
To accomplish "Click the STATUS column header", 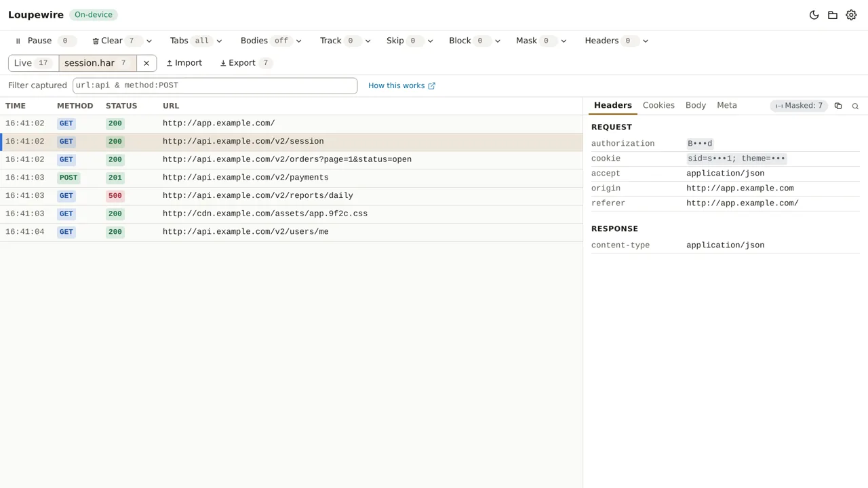I will coord(121,106).
